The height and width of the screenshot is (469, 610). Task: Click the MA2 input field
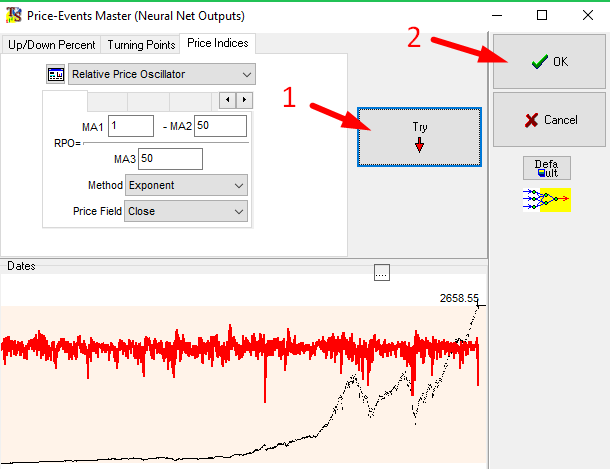pyautogui.click(x=221, y=125)
